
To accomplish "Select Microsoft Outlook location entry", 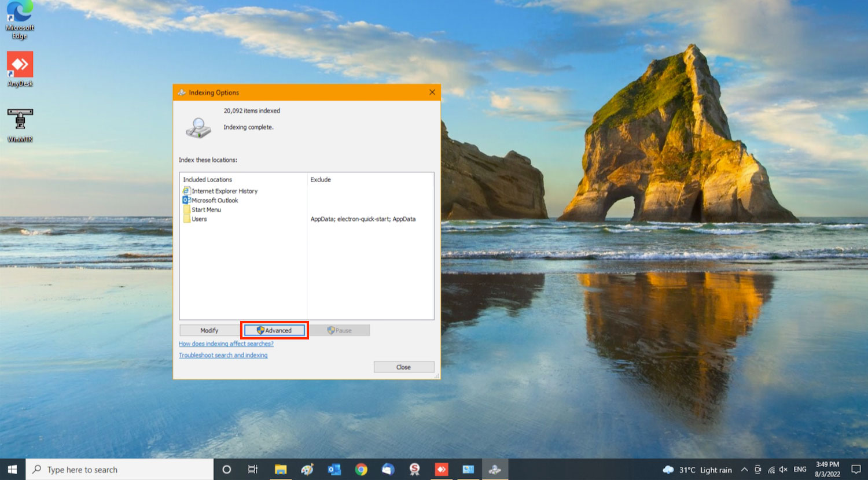I will click(214, 200).
